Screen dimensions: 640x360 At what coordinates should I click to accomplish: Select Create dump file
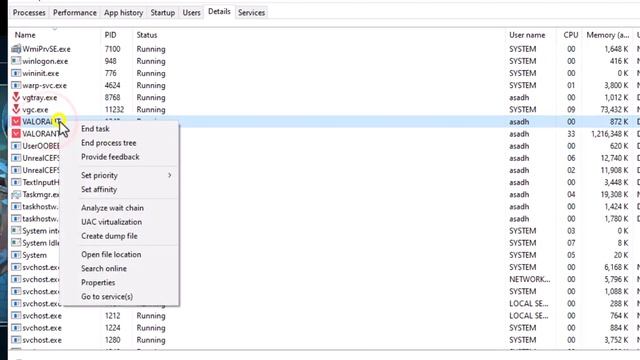[x=109, y=236]
